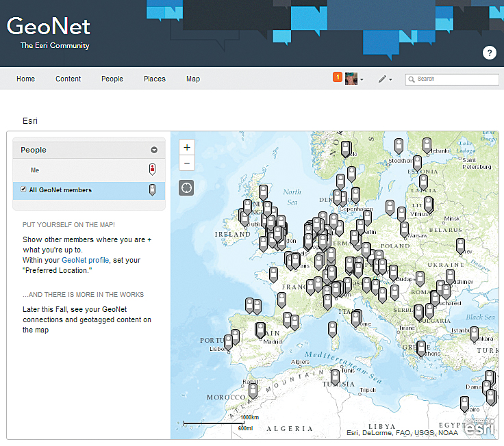Zoom in on the map

[x=187, y=147]
